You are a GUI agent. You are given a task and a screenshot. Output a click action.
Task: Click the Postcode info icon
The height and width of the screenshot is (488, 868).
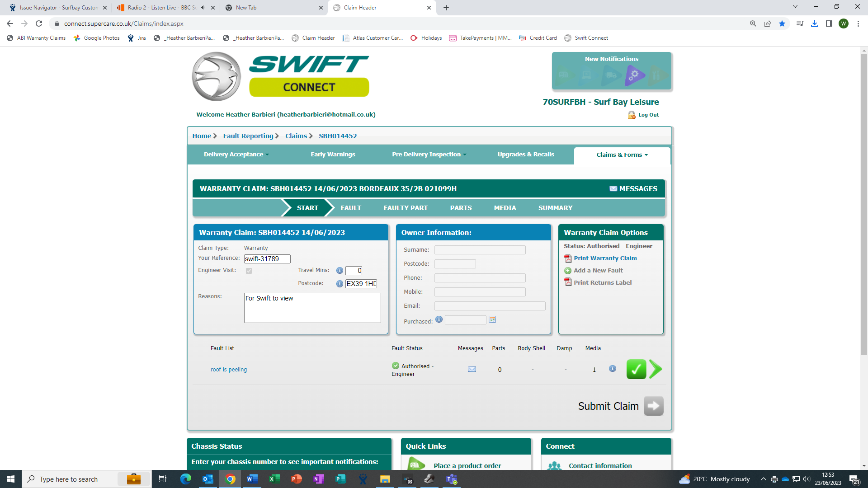(x=340, y=284)
